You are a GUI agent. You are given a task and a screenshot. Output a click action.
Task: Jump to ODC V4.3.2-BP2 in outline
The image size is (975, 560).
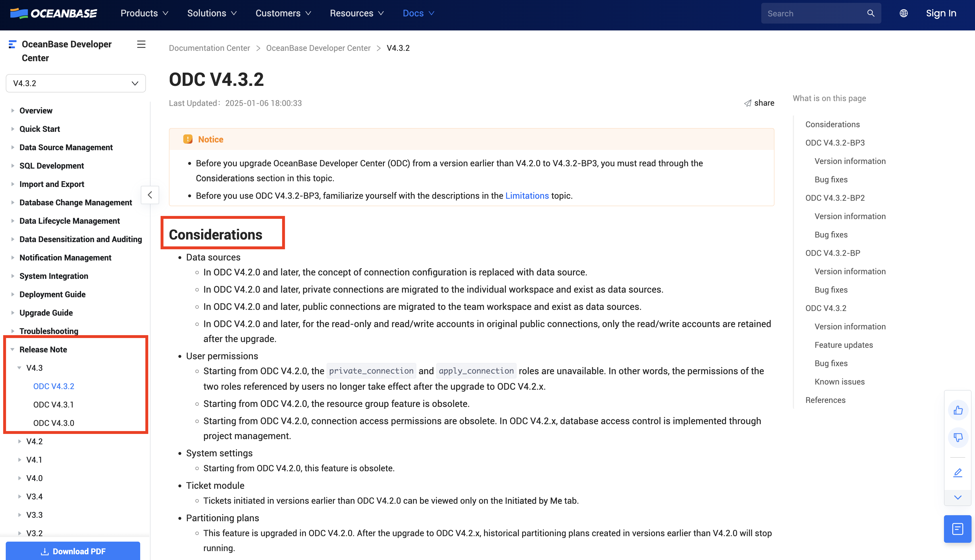pos(835,198)
